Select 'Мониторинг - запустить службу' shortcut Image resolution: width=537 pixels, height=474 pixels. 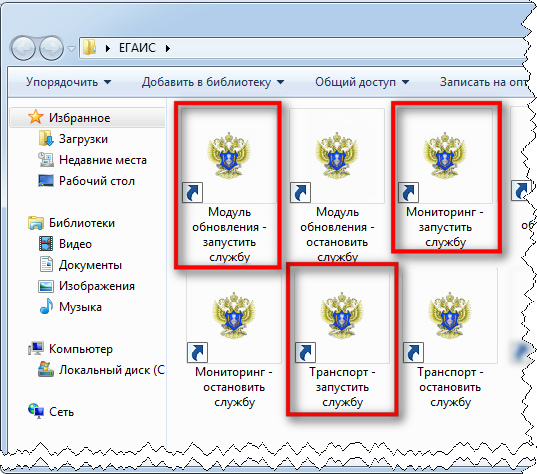(x=445, y=178)
